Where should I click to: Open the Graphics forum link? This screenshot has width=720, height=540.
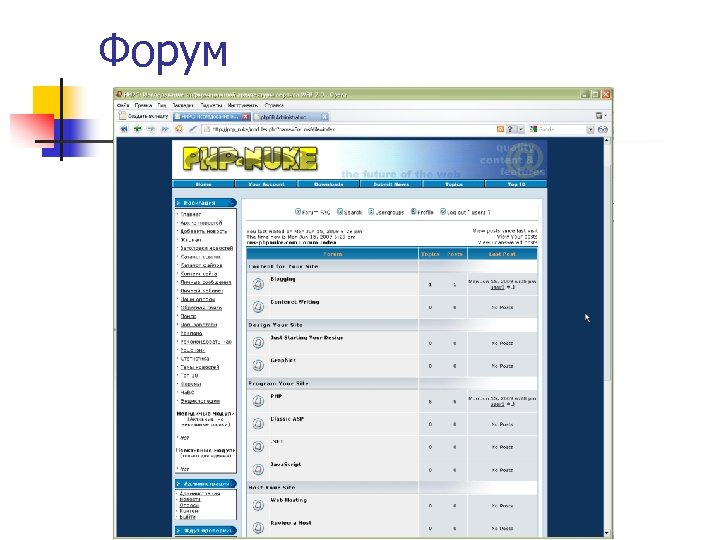tap(283, 360)
